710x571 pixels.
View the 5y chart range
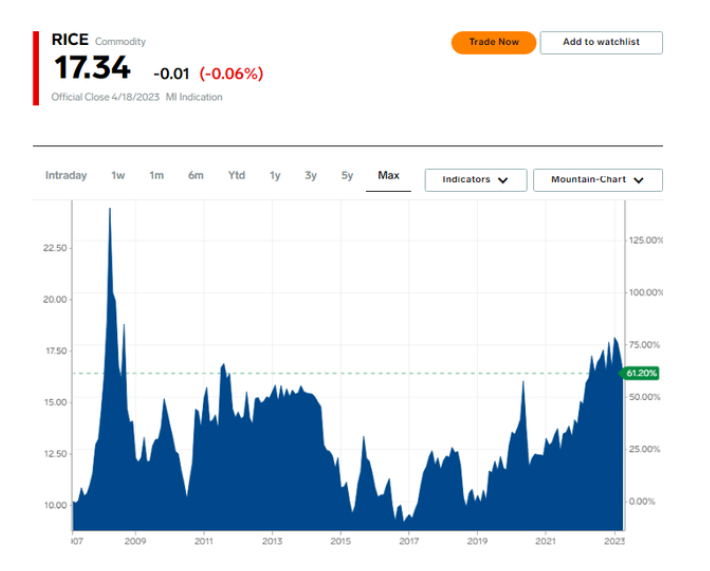click(347, 176)
